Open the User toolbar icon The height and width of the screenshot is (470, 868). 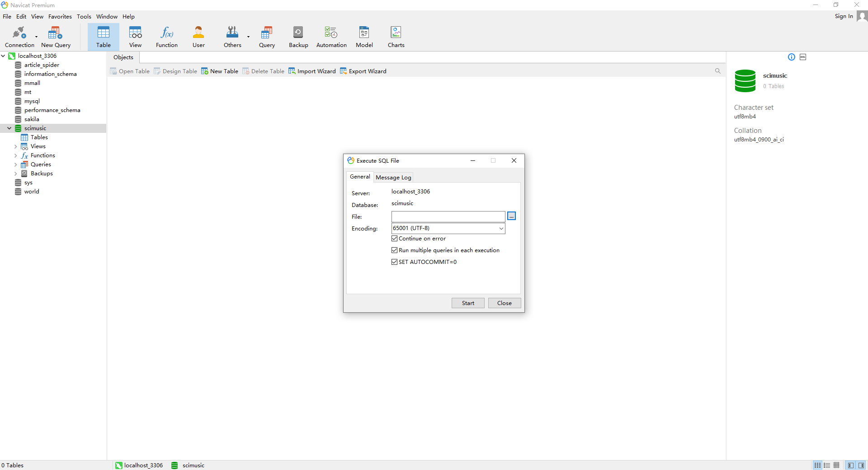(x=198, y=37)
